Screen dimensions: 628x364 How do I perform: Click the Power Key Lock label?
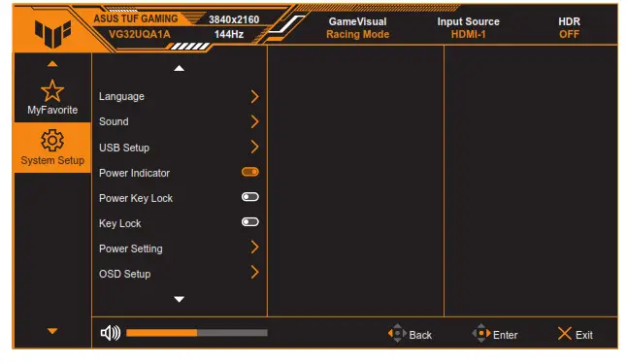click(136, 198)
